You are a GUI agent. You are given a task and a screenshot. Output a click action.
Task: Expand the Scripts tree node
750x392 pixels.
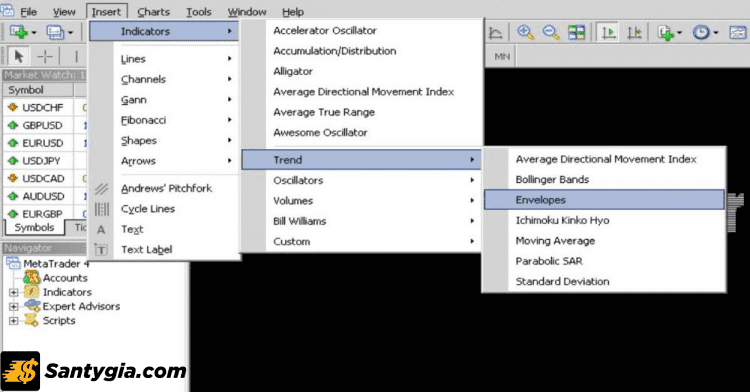tap(13, 321)
